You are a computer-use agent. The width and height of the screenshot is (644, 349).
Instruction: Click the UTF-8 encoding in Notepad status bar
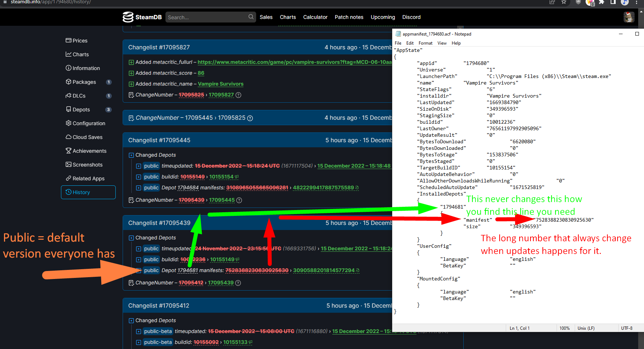pyautogui.click(x=627, y=328)
